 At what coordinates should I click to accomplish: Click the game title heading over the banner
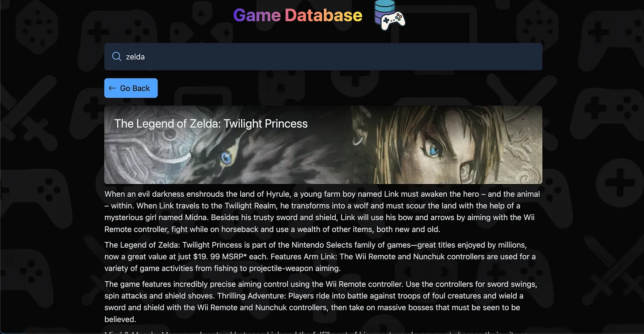coord(211,124)
